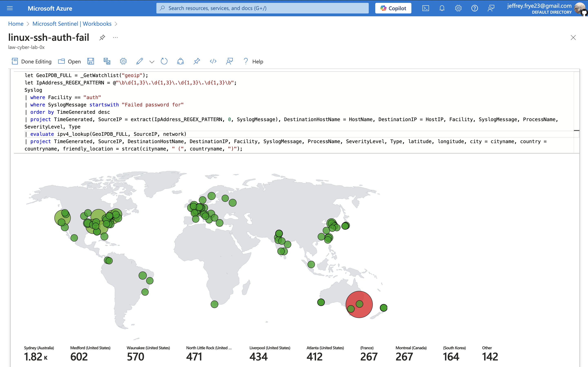Launch Copilot from the top bar
The image size is (588, 367).
(393, 8)
